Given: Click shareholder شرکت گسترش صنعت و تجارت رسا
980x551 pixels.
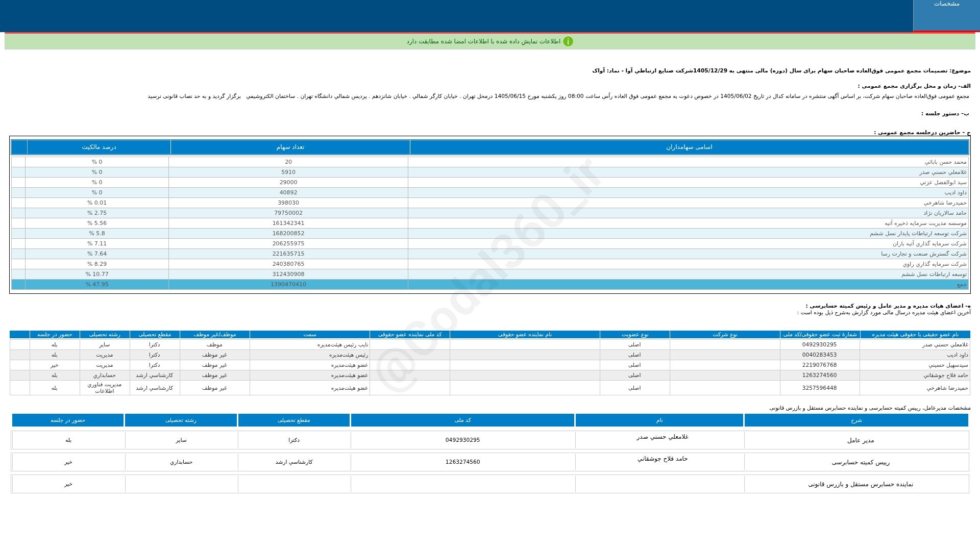Looking at the screenshot, I should [923, 254].
